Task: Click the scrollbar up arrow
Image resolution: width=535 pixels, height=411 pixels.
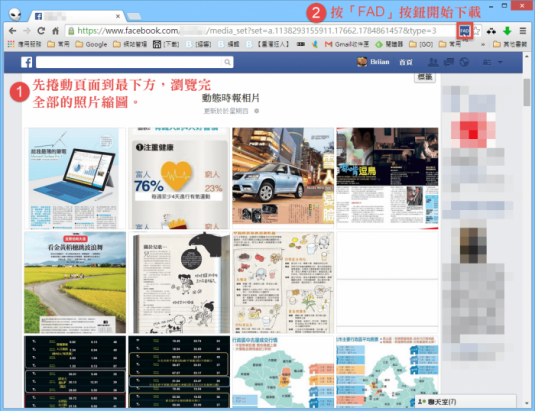Action: (527, 56)
